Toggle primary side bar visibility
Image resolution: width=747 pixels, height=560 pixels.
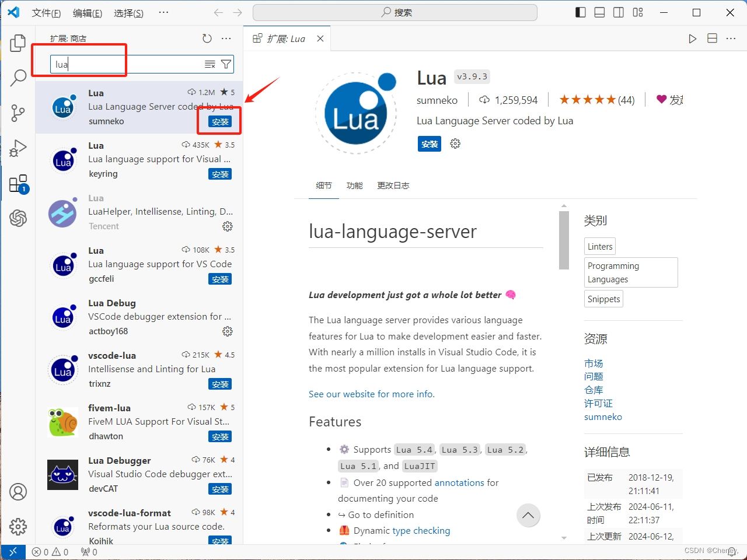click(x=580, y=12)
